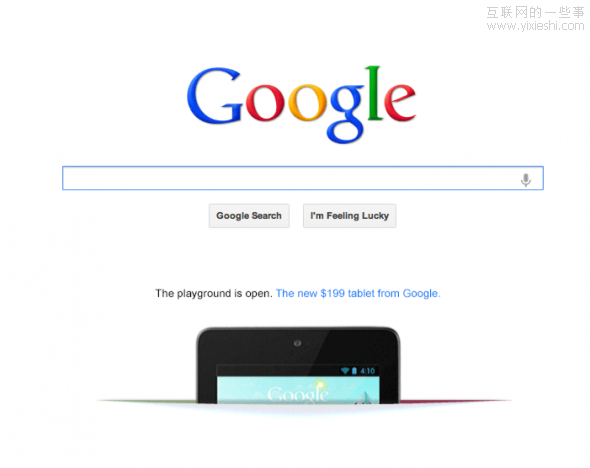This screenshot has width=590, height=468.
Task: Click the Chinese watermark text above the URL
Action: tap(535, 12)
